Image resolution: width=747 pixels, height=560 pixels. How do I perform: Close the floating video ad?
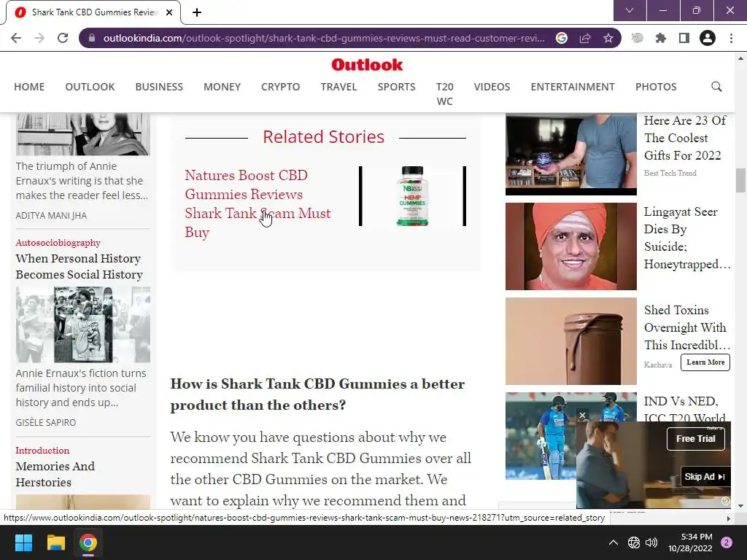[x=582, y=415]
